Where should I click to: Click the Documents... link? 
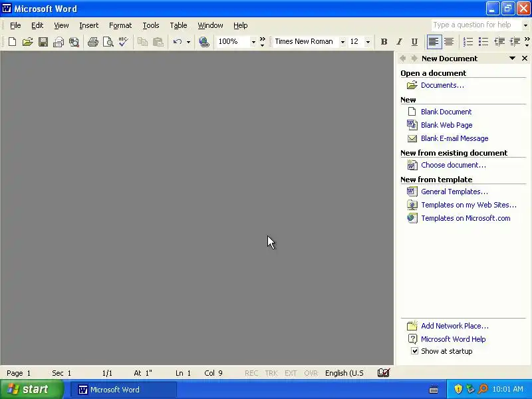pyautogui.click(x=442, y=85)
